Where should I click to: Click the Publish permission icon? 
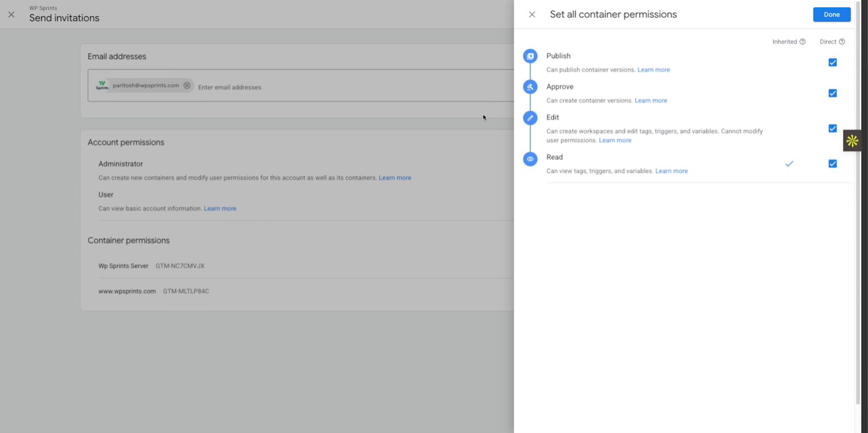[x=530, y=56]
